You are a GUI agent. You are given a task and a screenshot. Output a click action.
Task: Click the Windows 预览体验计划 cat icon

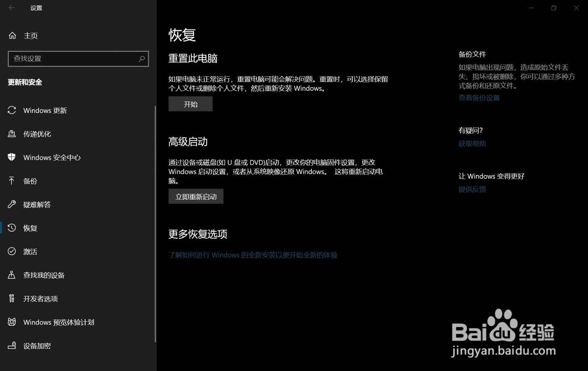tap(12, 322)
